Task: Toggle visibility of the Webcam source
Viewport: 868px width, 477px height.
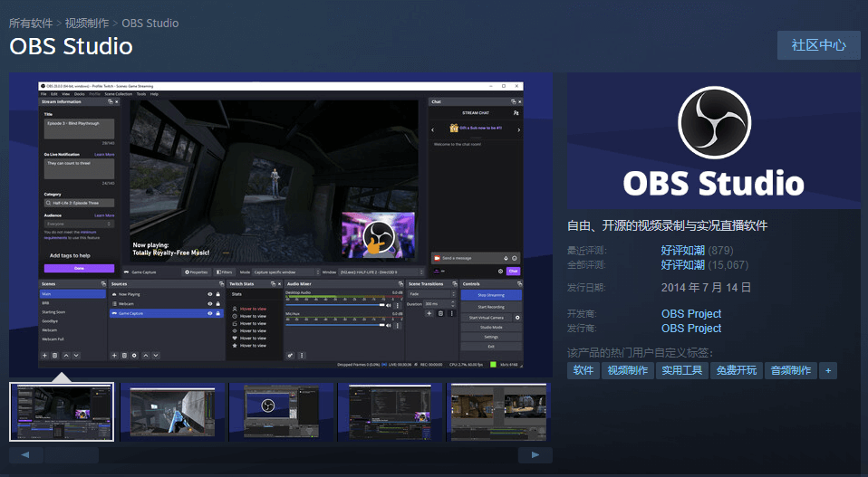Action: 210,303
